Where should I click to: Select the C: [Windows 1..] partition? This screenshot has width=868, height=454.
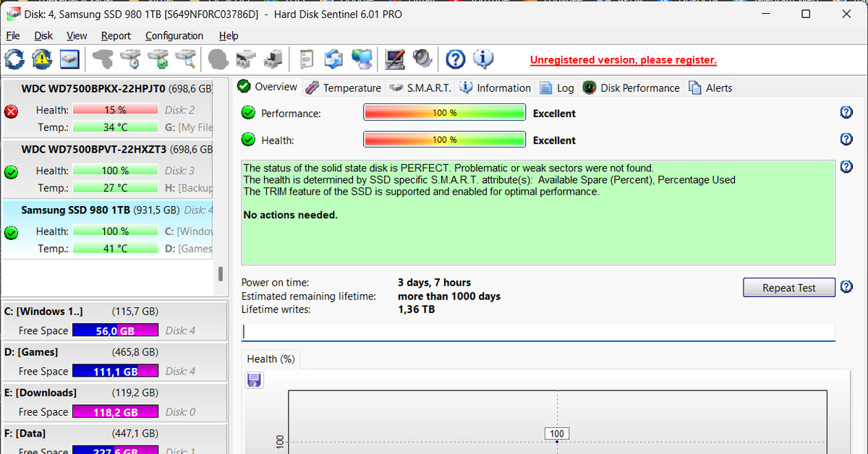114,321
